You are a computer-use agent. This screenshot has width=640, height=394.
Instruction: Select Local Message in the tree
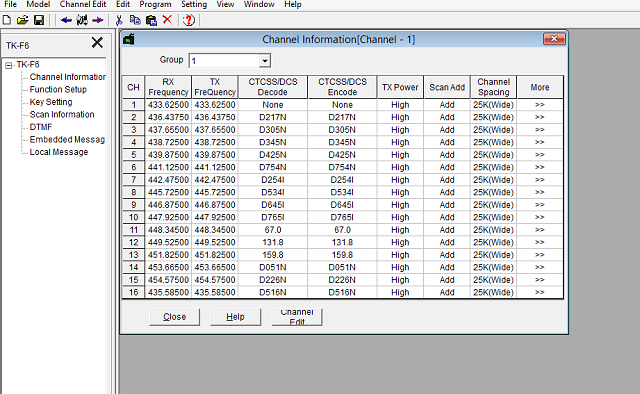(59, 152)
